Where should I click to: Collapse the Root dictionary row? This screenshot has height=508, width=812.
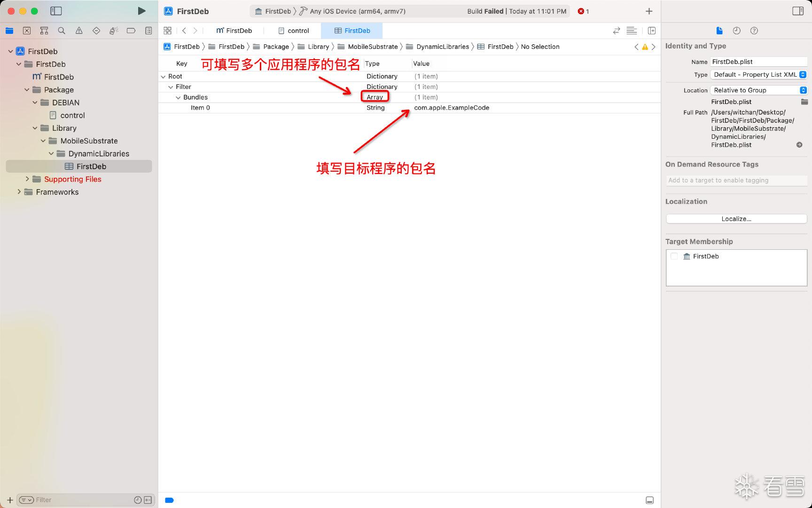point(163,76)
